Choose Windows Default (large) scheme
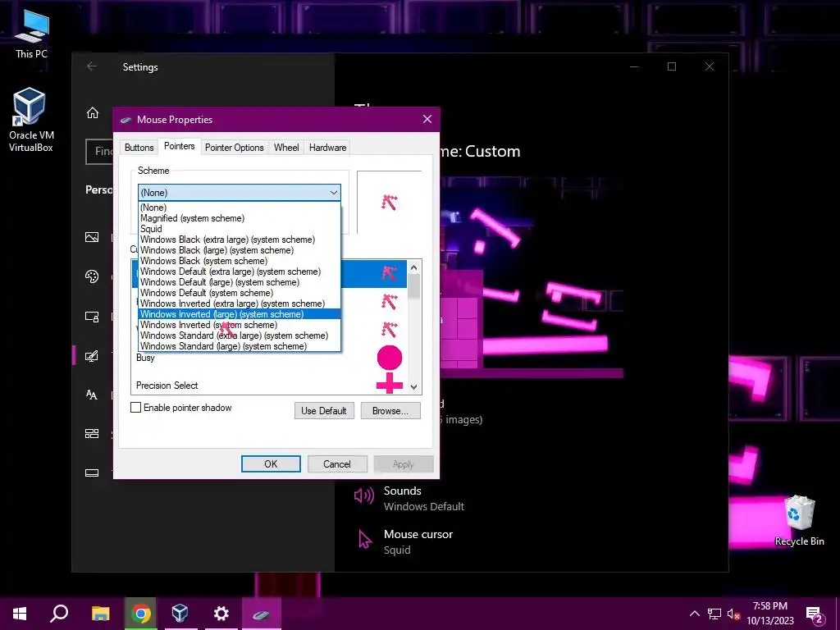Viewport: 840px width, 630px height. click(x=239, y=282)
